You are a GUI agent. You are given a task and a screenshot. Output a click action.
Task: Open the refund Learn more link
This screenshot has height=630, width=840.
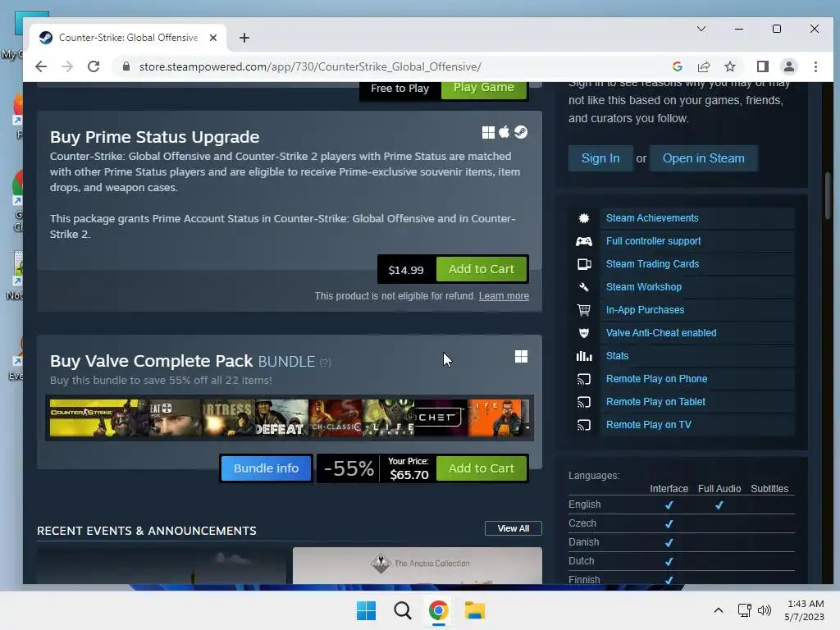504,295
